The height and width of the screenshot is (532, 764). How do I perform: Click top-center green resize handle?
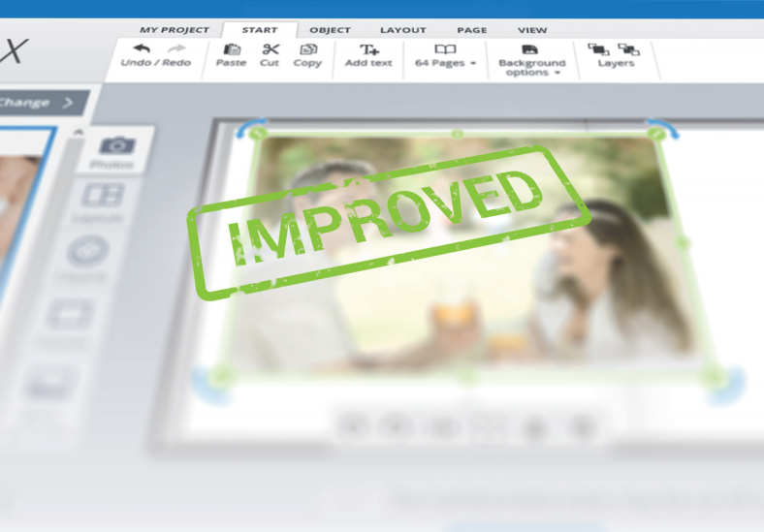(457, 134)
